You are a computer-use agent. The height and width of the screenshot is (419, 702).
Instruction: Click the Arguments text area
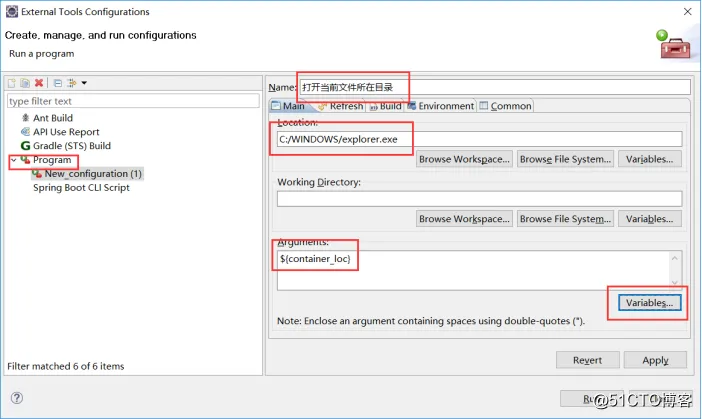click(474, 270)
